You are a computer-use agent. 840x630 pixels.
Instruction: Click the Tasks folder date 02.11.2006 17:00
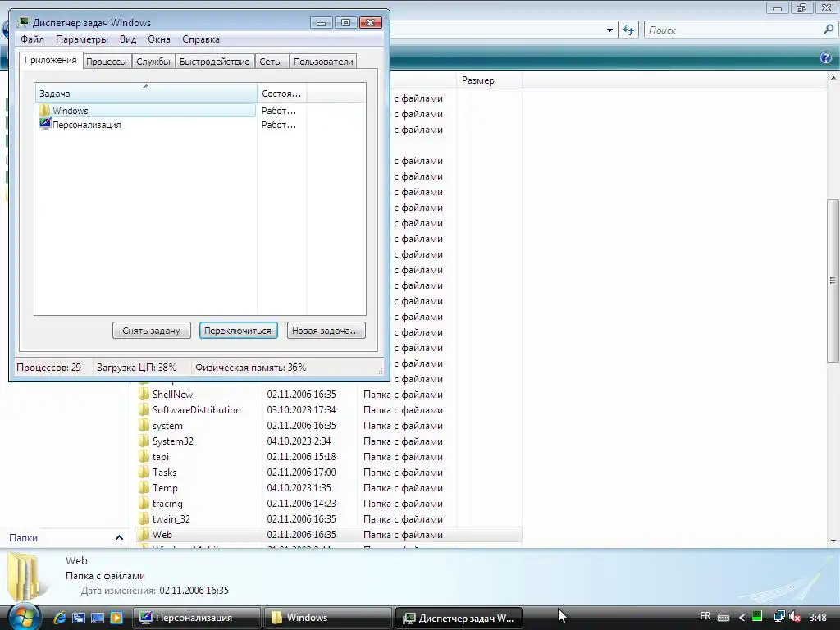[301, 472]
